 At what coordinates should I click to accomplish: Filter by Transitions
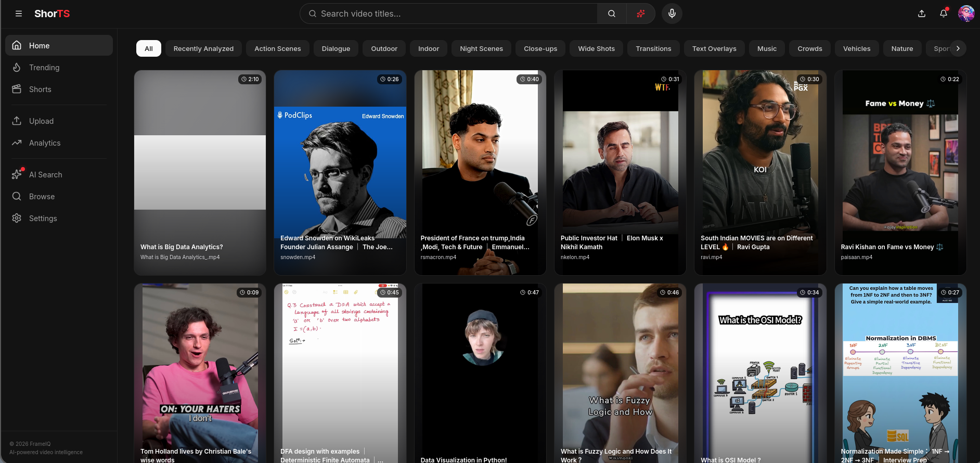click(653, 48)
